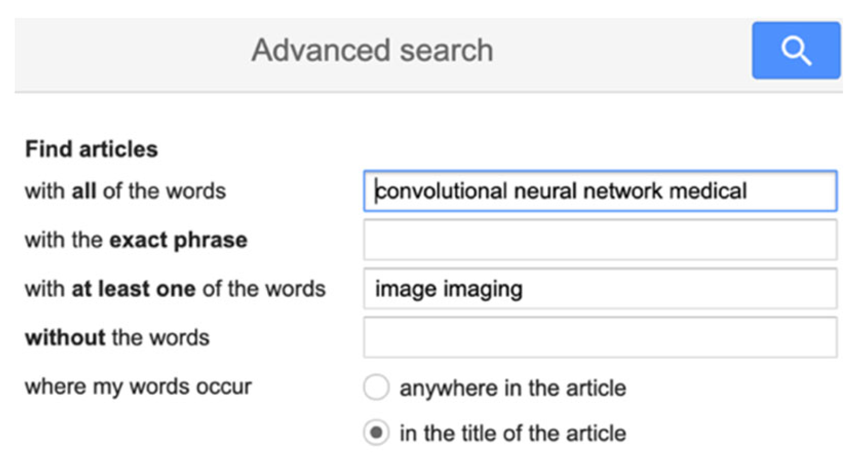The height and width of the screenshot is (470, 868).
Task: Click the 'in the title of the article' option text
Action: [x=513, y=433]
